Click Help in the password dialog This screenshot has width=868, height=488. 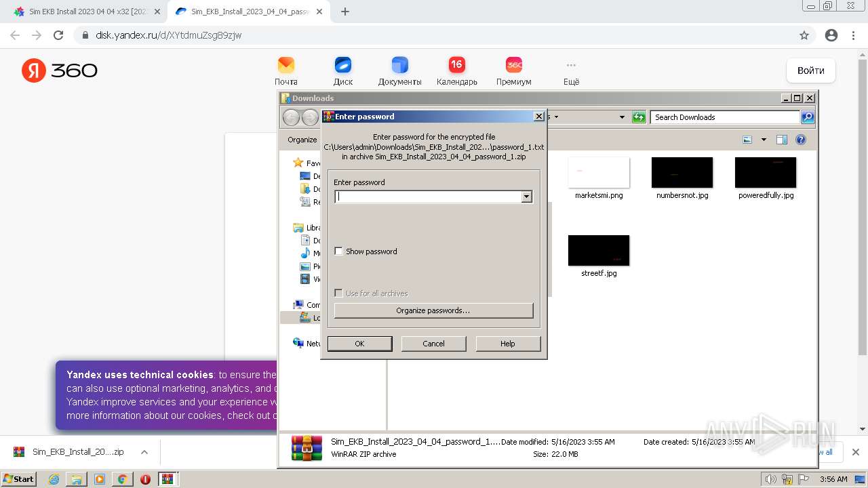(508, 344)
